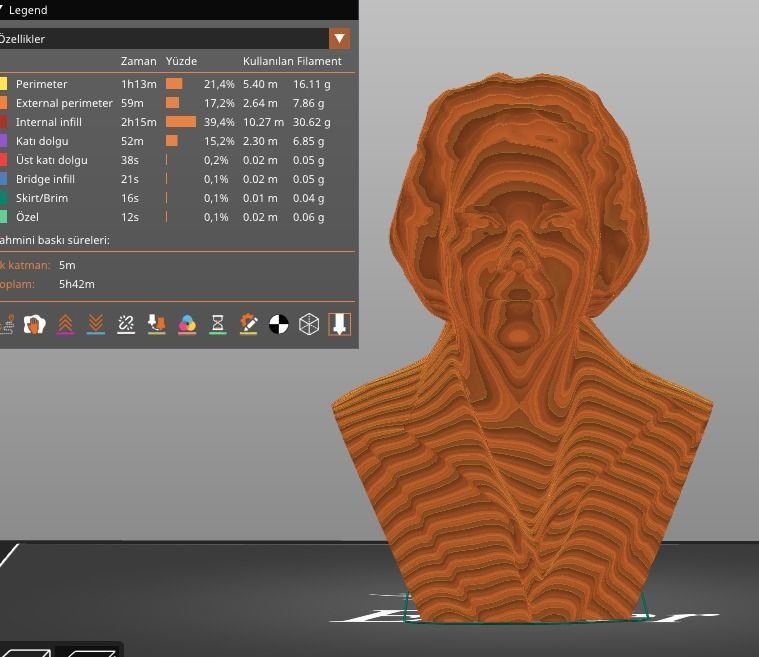Click Perimeter percentage 21,4%

(x=219, y=84)
